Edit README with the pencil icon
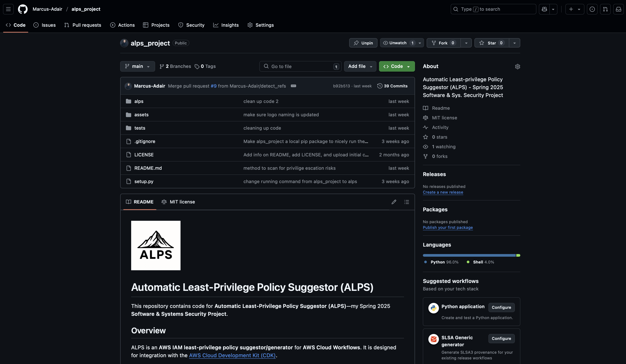This screenshot has height=364, width=626. (394, 202)
